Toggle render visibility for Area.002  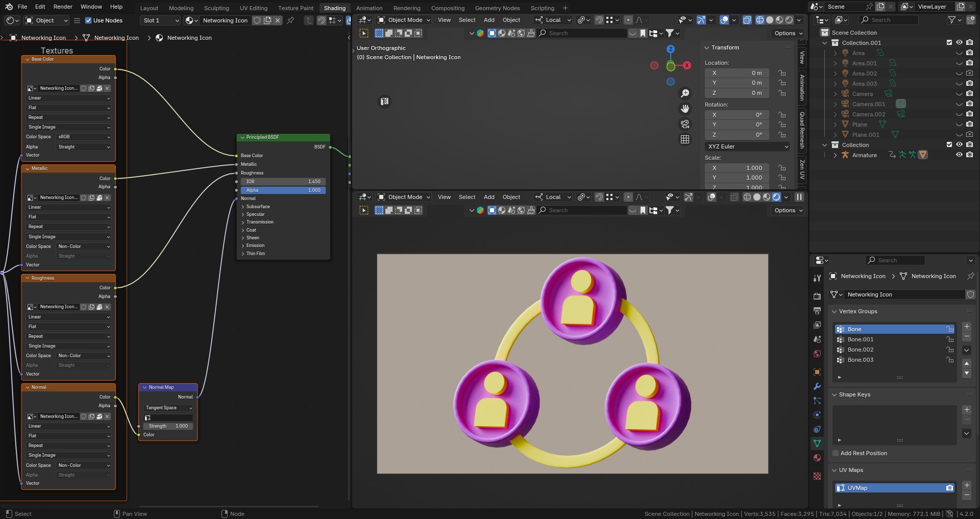[x=969, y=73]
